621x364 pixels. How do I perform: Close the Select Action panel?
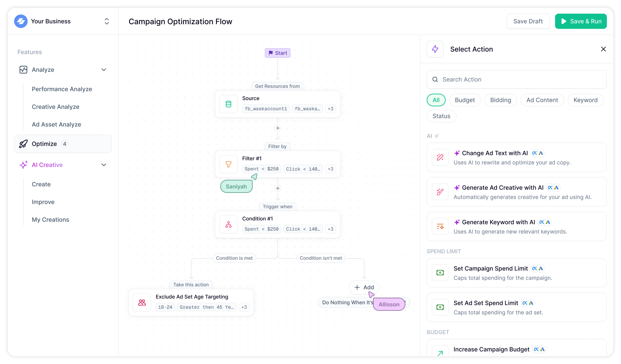point(603,49)
